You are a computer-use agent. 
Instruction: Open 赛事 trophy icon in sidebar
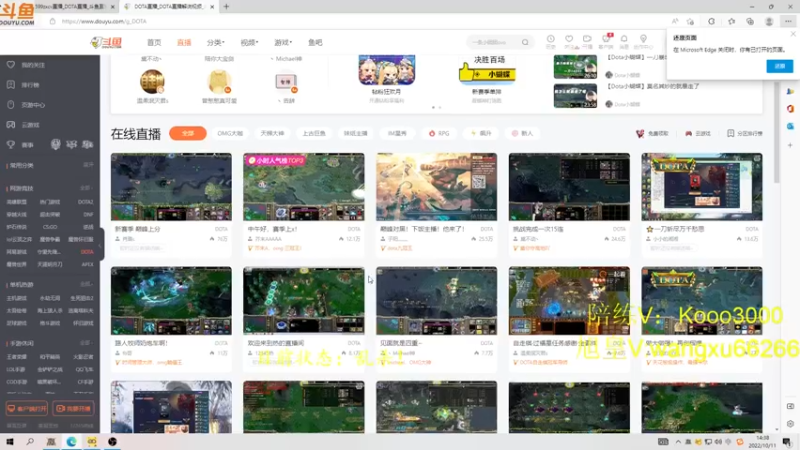pos(11,145)
